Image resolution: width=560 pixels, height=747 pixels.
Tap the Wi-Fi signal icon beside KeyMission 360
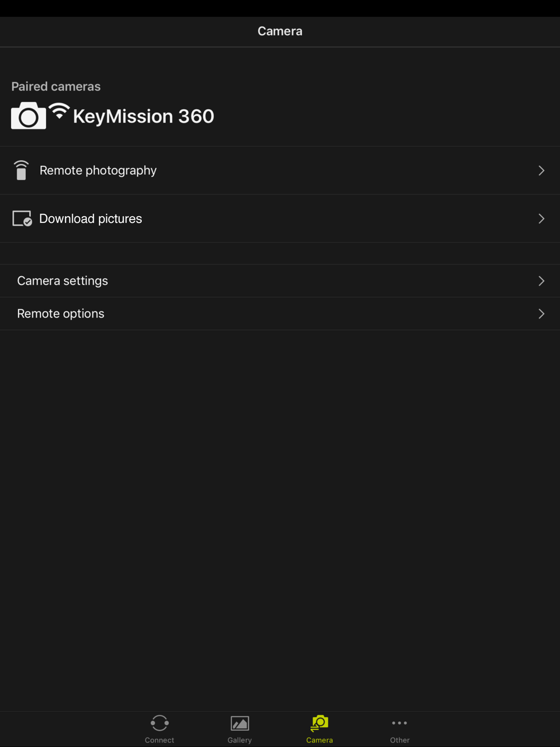59,111
